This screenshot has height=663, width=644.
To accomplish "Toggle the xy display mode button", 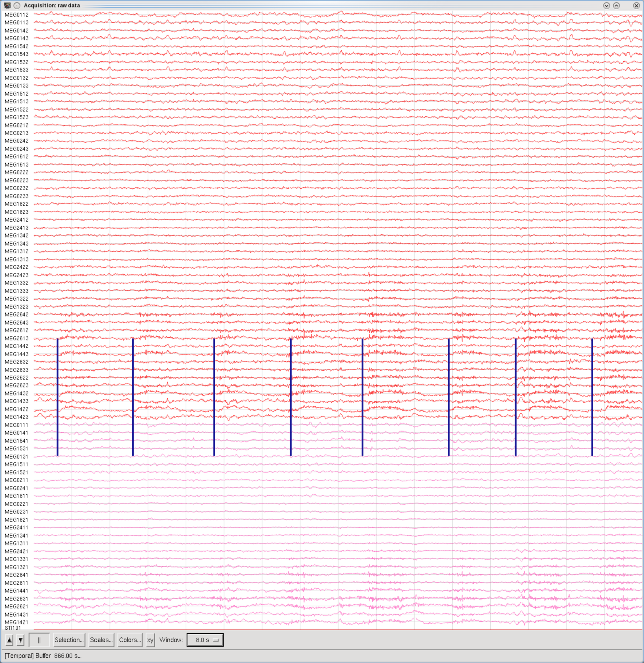I will [x=150, y=640].
